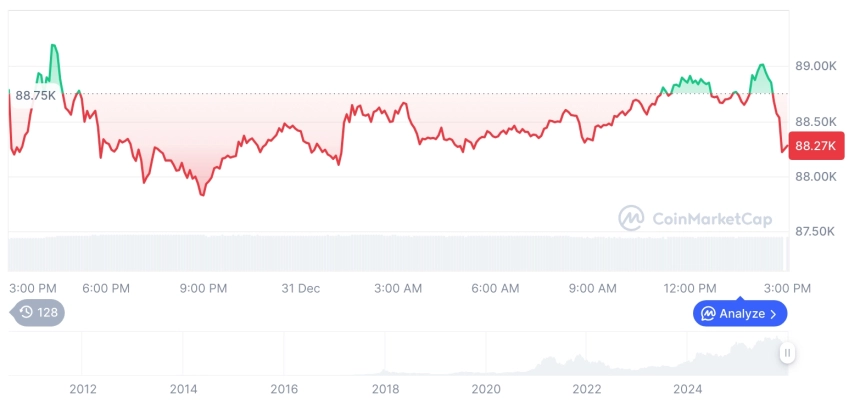Select 2022 on the year navigator

click(586, 389)
